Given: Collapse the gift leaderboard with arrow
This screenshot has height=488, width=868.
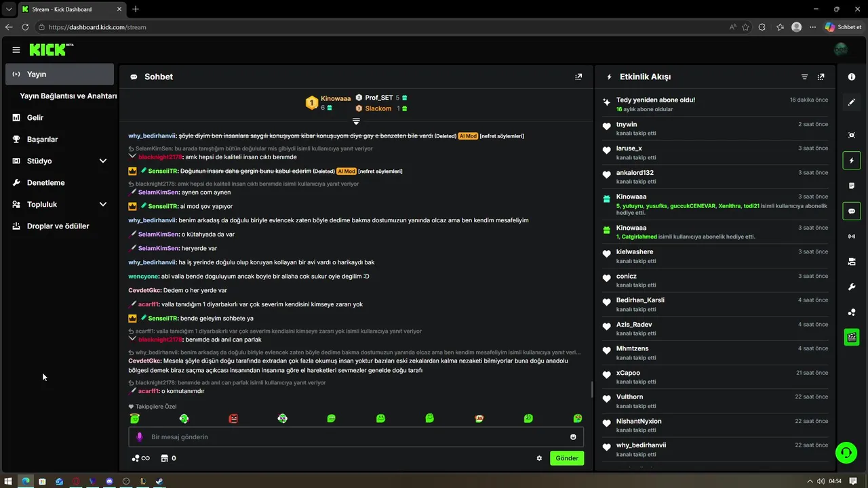Looking at the screenshot, I should click(356, 121).
